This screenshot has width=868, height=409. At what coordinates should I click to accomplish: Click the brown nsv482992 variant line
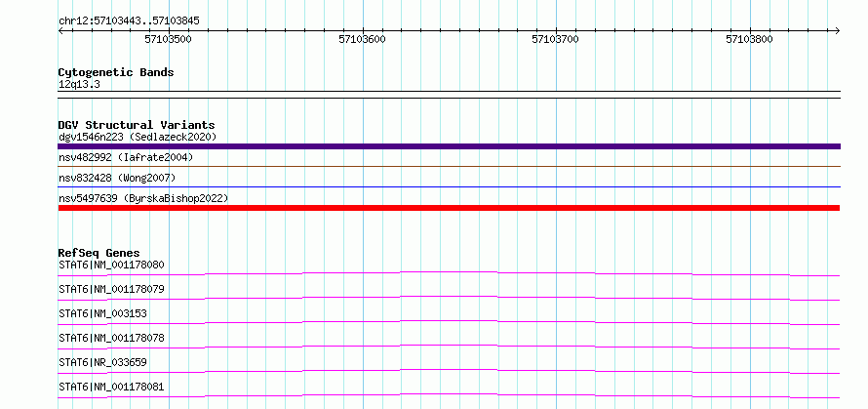pos(449,166)
